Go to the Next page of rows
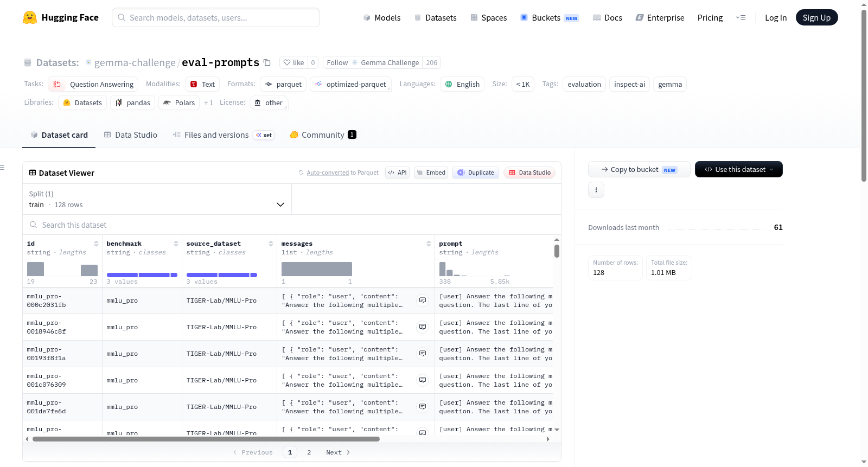868x467 pixels. 338,452
